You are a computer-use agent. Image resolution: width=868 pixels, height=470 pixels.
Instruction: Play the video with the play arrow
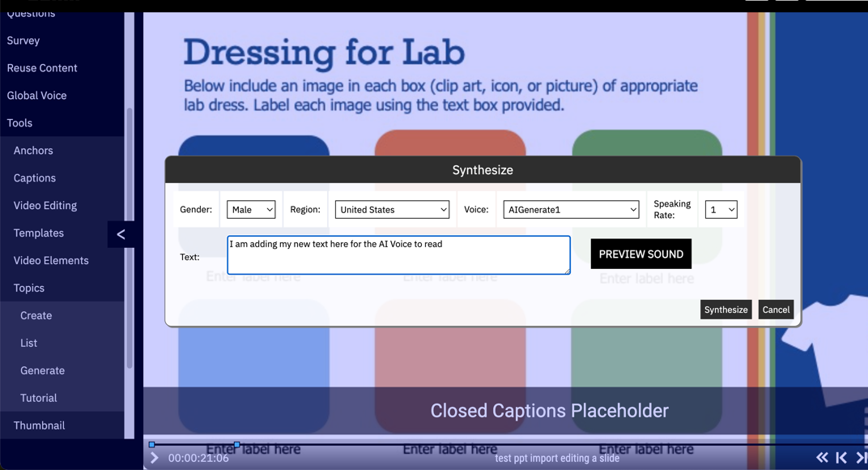tap(154, 456)
